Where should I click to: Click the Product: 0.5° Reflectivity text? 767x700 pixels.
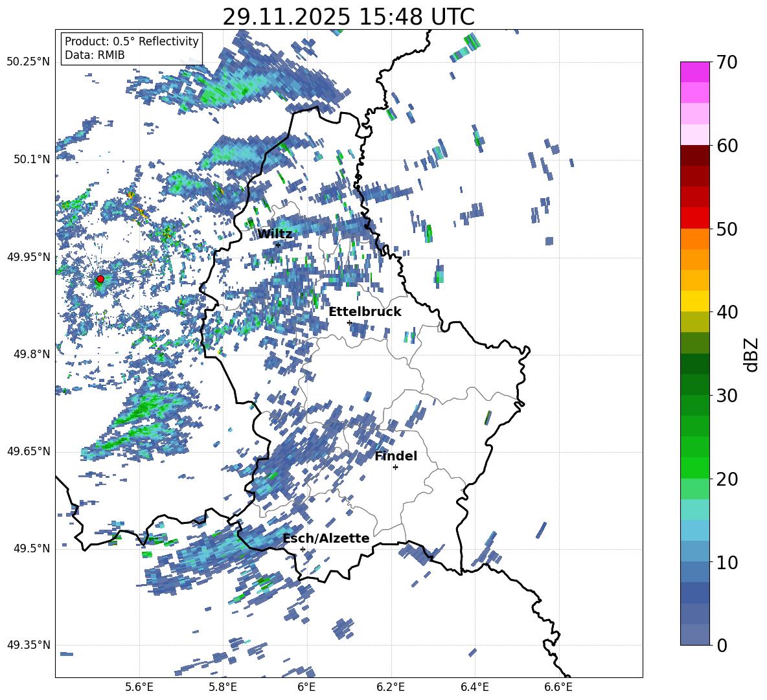point(132,41)
